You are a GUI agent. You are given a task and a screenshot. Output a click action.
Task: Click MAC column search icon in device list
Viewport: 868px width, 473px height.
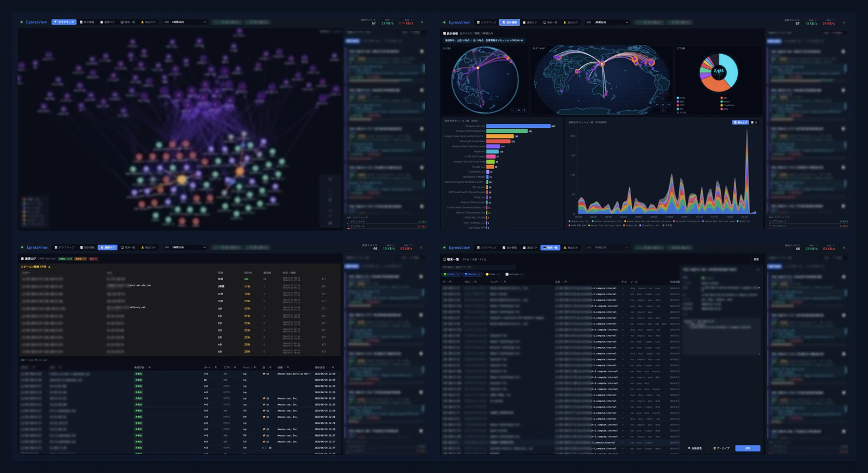(476, 282)
